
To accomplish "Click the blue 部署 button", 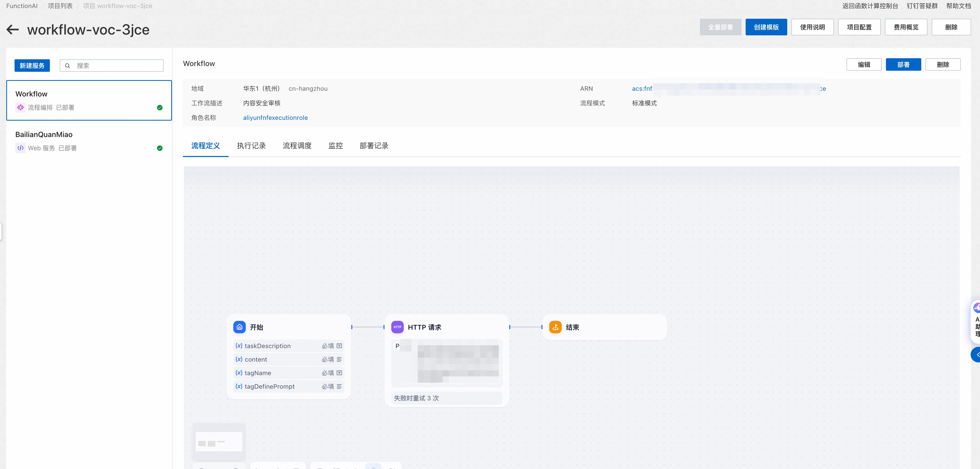I will [903, 65].
